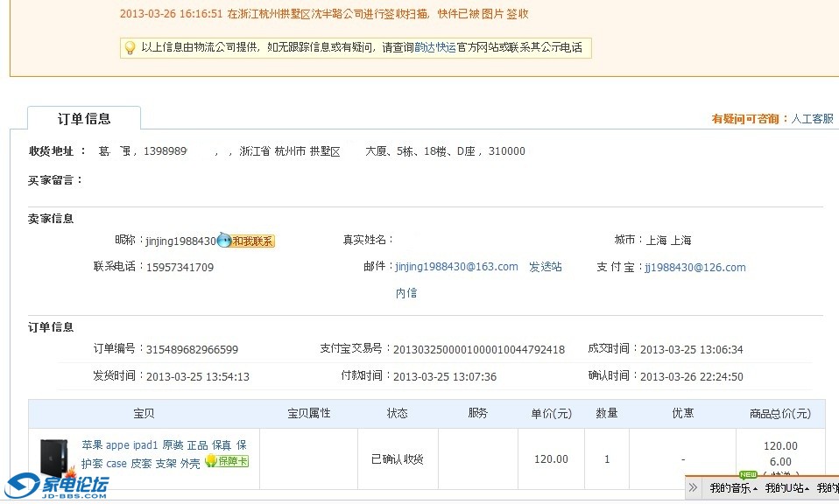
Task: Open the iPad case product thumbnail
Action: (x=54, y=458)
